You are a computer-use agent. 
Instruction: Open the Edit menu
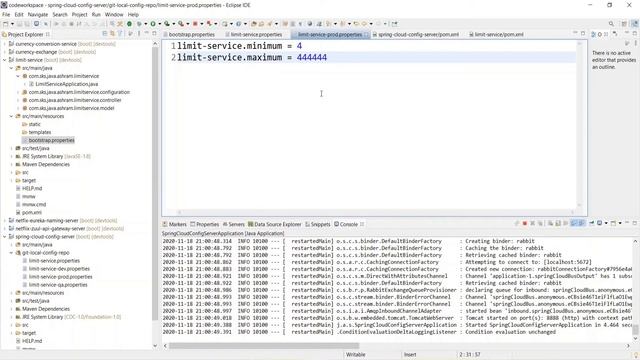19,14
